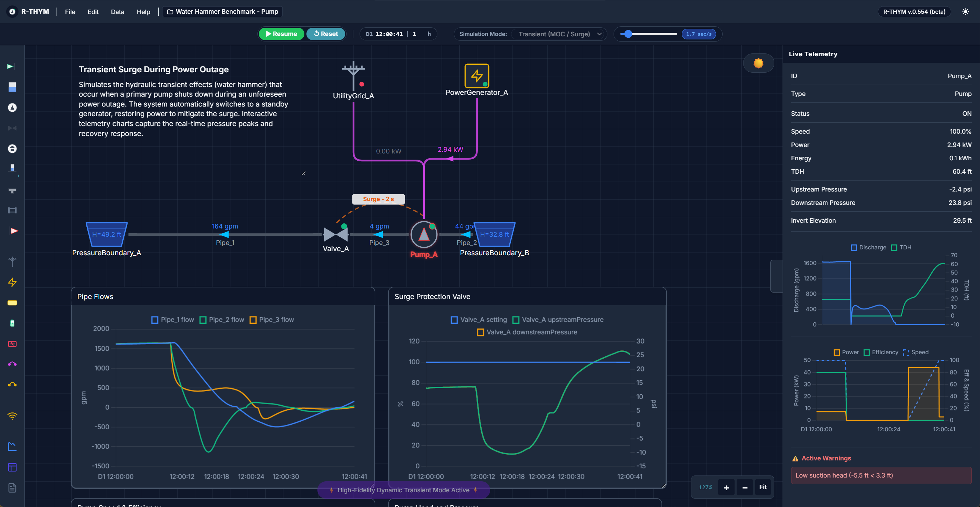Click the orange weather sun indicator
The image size is (980, 507).
(x=758, y=63)
